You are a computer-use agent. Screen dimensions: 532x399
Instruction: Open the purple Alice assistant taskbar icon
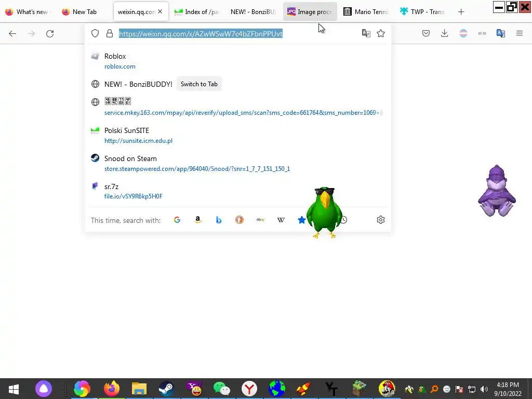coord(44,389)
